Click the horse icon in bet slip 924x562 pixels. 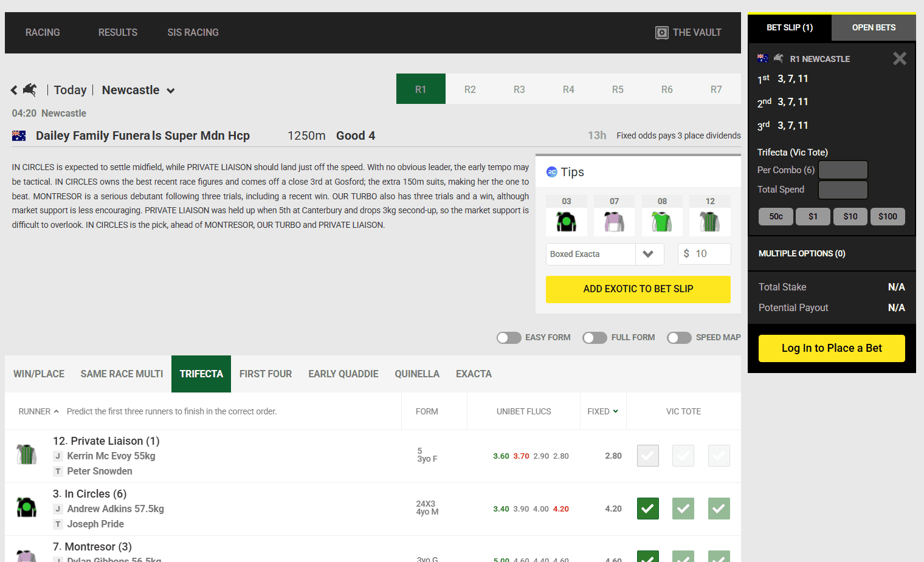778,58
